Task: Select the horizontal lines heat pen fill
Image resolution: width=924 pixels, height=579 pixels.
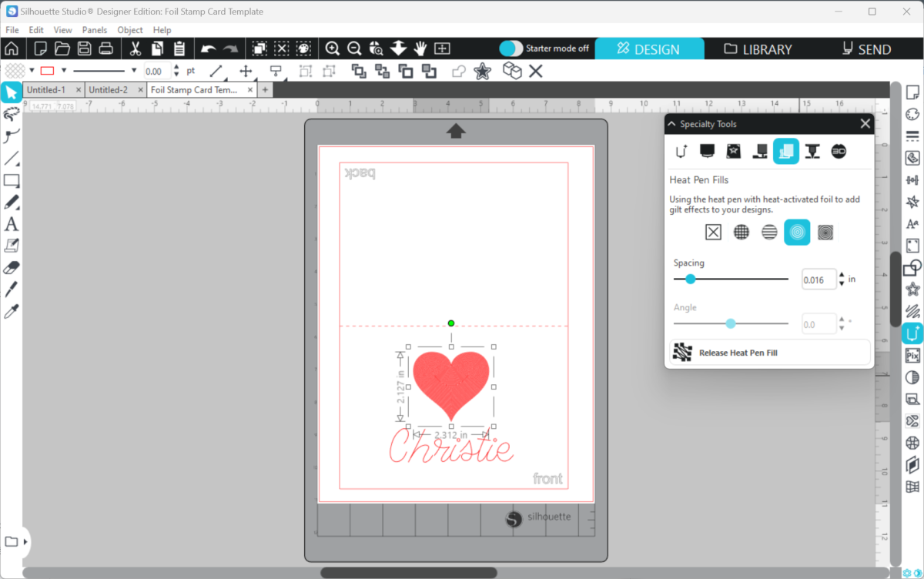Action: click(x=769, y=233)
